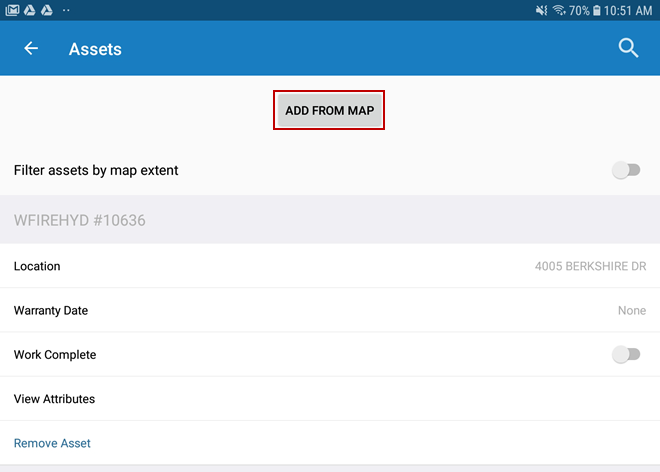Toggle the Work Complete switch

click(626, 354)
